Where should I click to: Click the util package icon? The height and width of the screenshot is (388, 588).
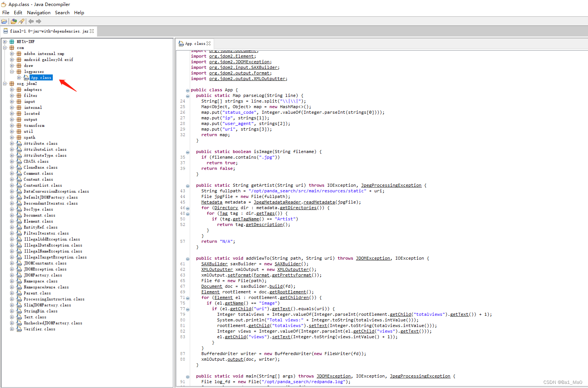[x=19, y=131]
